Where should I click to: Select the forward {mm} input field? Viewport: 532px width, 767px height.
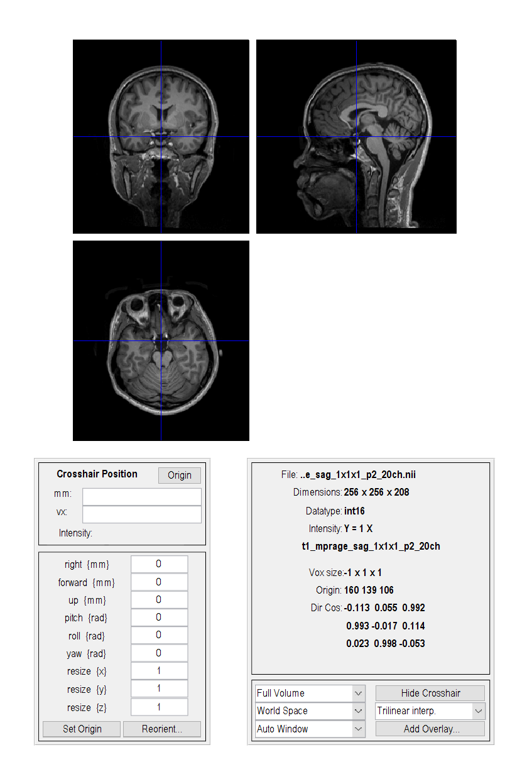(159, 582)
